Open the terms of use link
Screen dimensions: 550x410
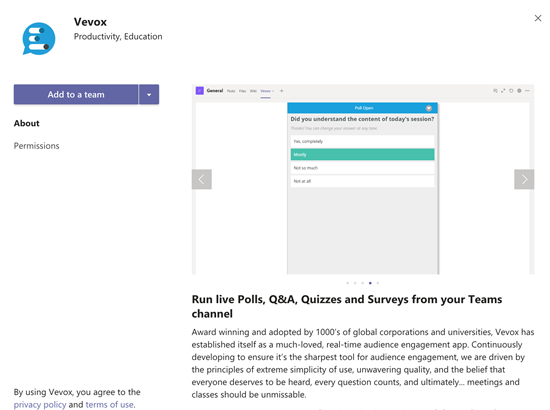109,404
